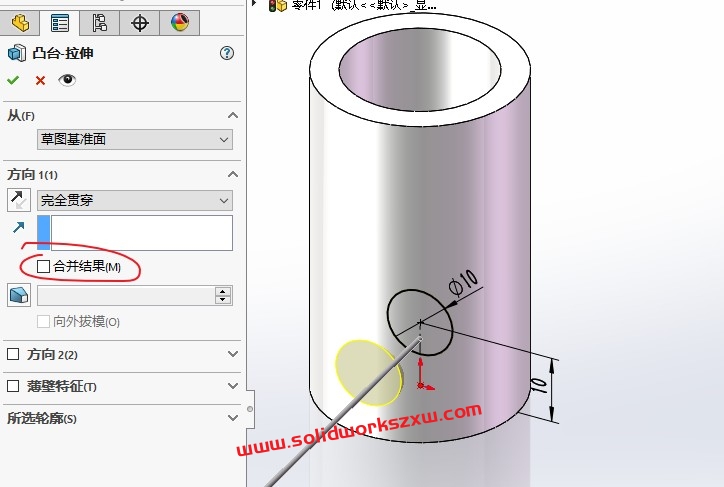Viewport: 724px width, 487px height.
Task: Enable the 合并结果(M) checkbox
Action: coord(43,266)
